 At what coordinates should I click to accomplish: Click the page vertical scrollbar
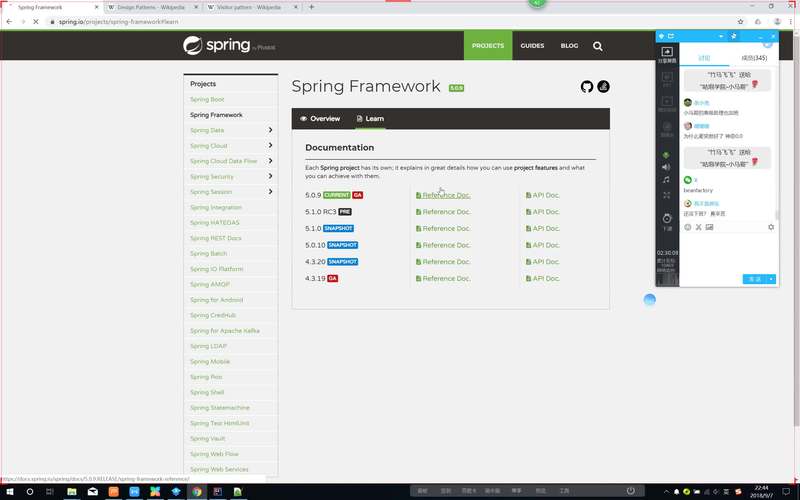tap(796, 230)
